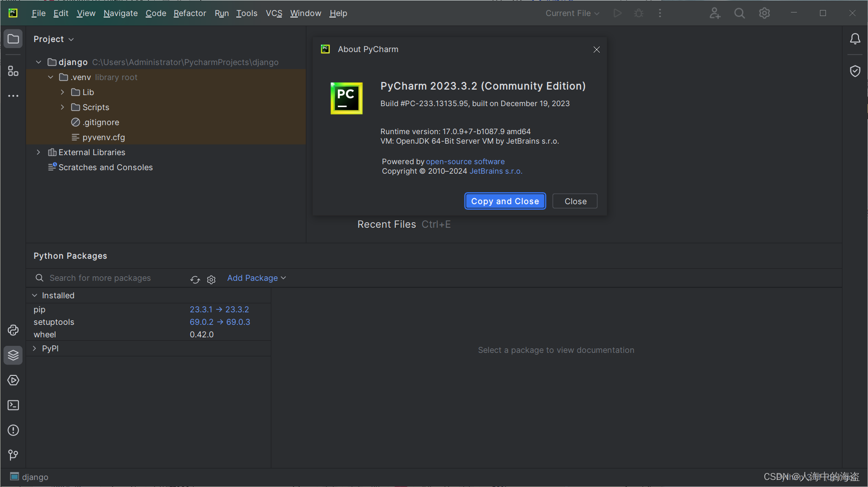Open the Window menu

[306, 13]
